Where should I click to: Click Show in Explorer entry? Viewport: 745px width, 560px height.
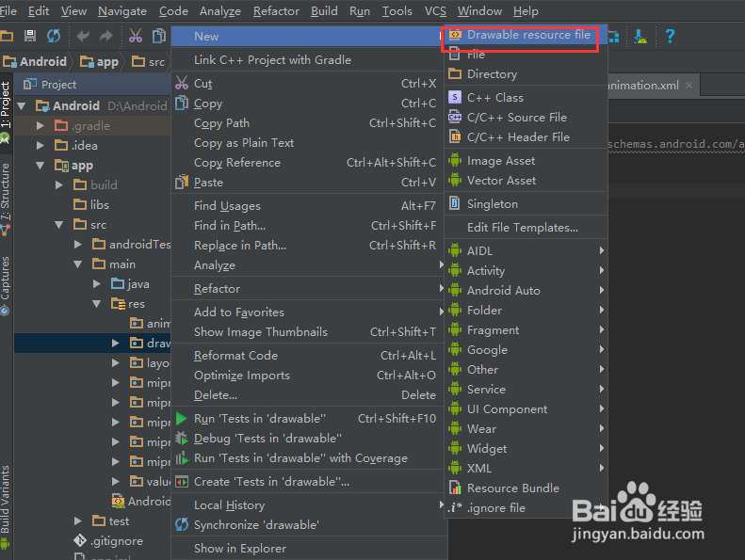point(308,549)
